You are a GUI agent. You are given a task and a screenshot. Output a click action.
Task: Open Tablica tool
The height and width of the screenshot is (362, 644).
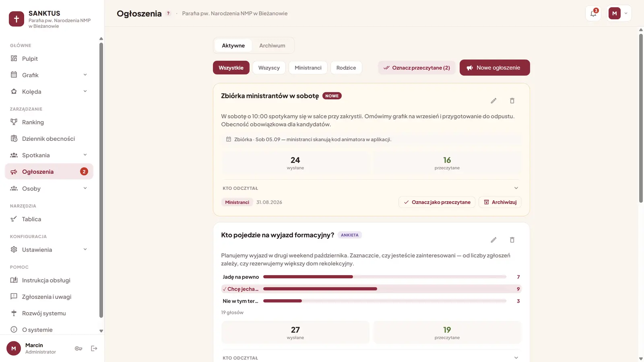click(49, 219)
